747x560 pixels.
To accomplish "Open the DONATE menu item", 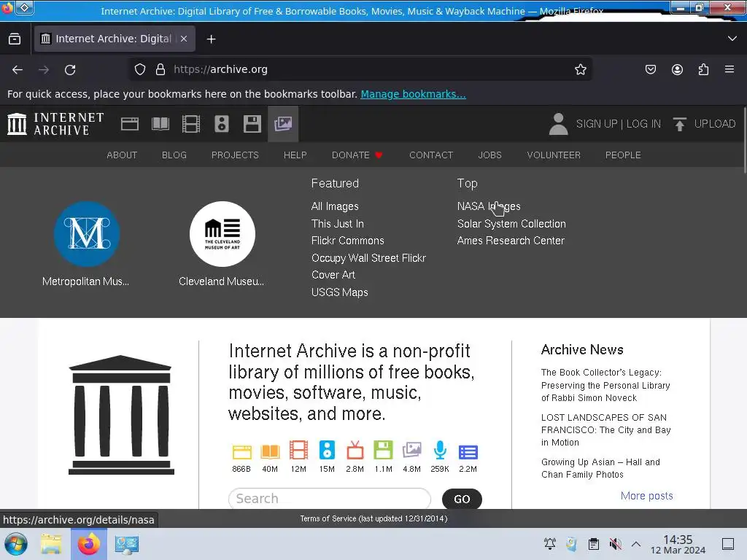I will click(x=357, y=155).
